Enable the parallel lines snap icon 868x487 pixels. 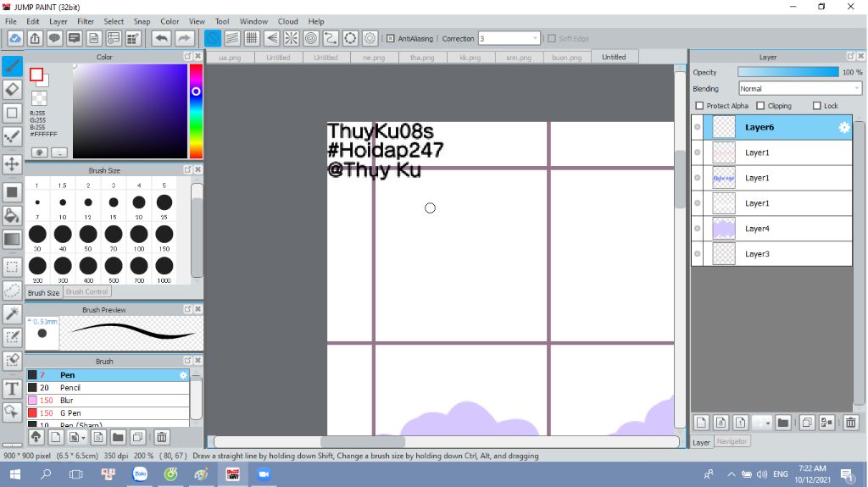pos(232,38)
